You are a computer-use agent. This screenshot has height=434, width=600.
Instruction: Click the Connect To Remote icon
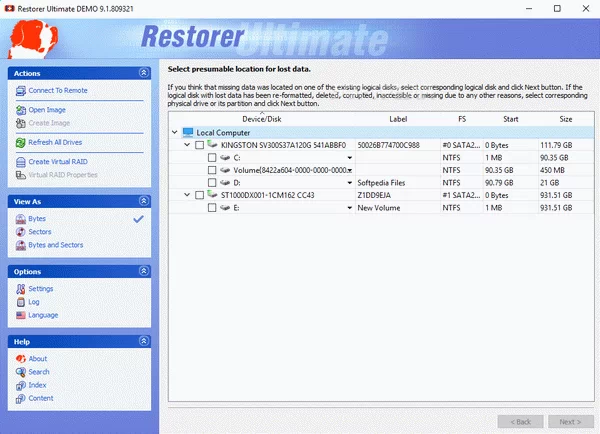pos(21,91)
